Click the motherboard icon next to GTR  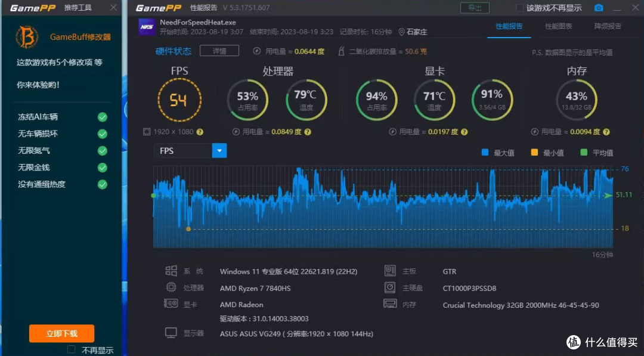390,271
